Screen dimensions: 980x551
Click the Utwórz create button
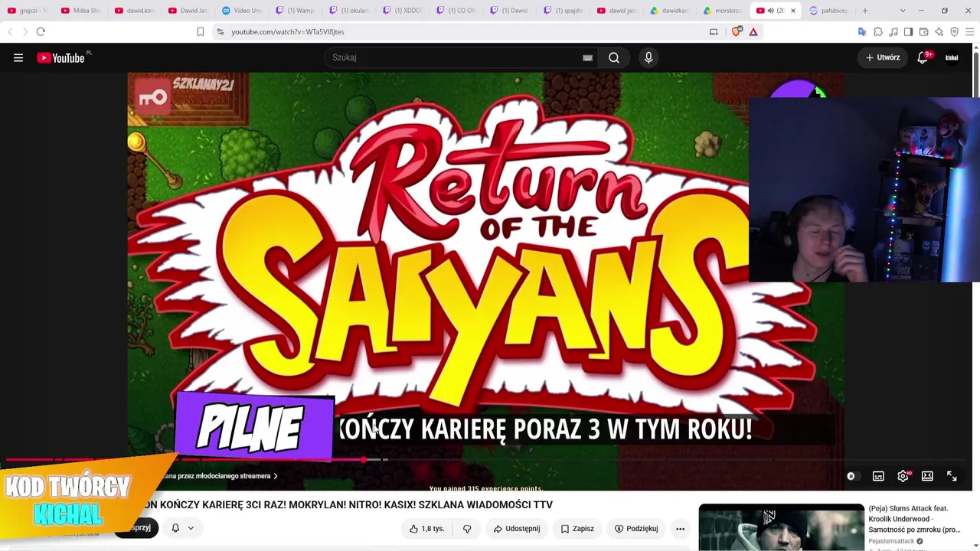tap(883, 57)
